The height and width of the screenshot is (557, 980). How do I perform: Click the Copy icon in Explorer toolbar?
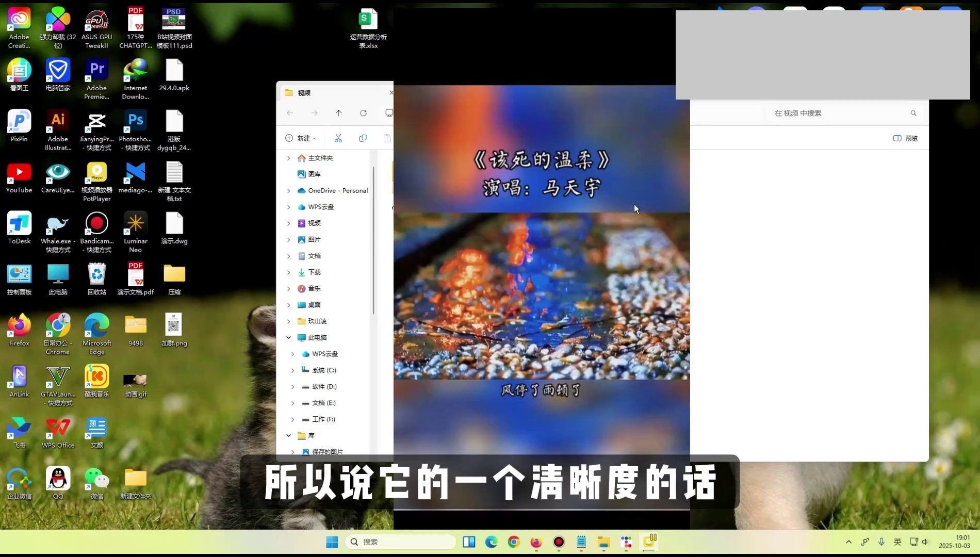click(x=363, y=138)
